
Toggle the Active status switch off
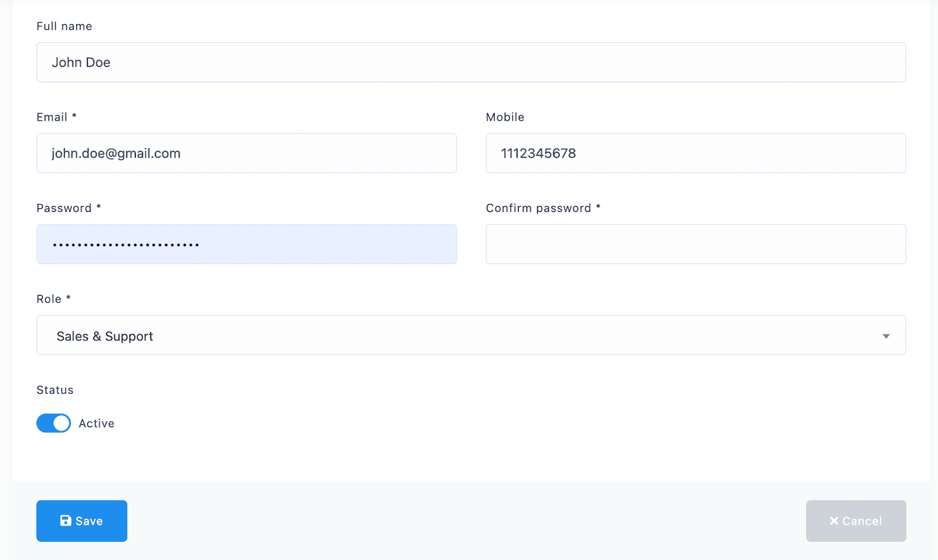[53, 423]
